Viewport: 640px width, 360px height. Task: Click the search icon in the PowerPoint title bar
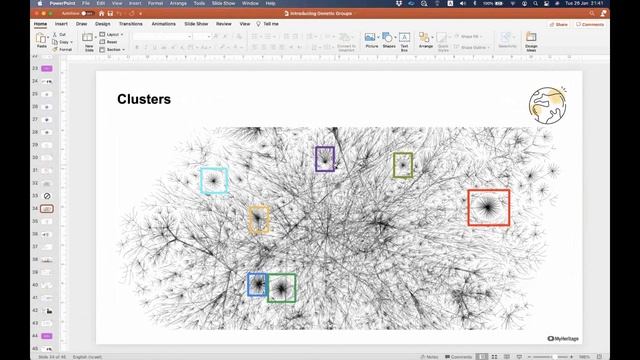(592, 13)
